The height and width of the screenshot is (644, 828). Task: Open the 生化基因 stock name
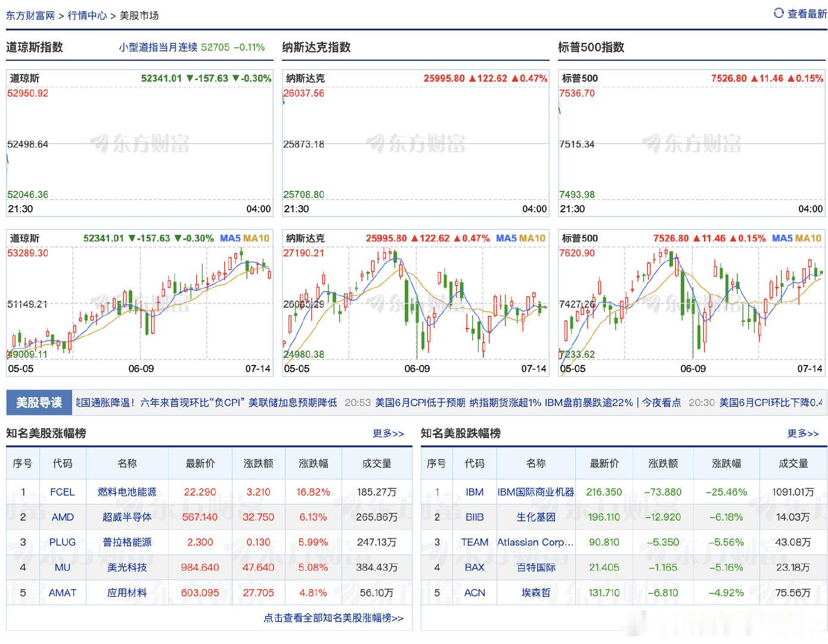(536, 517)
